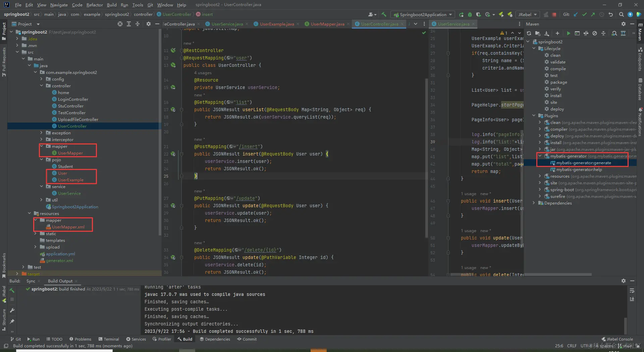644x352 pixels.
Task: Click the editor vertical scrollbar of UserController
Action: pos(427,158)
